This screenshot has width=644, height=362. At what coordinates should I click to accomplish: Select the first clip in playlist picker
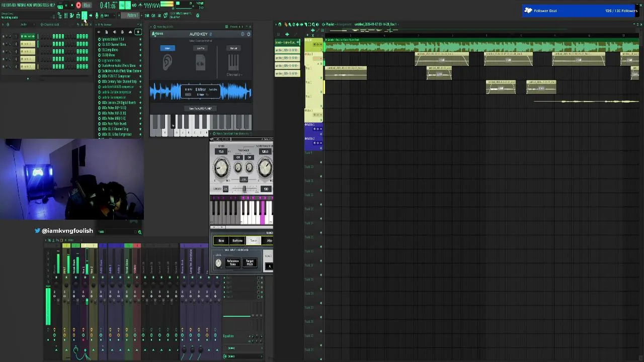pos(287,42)
